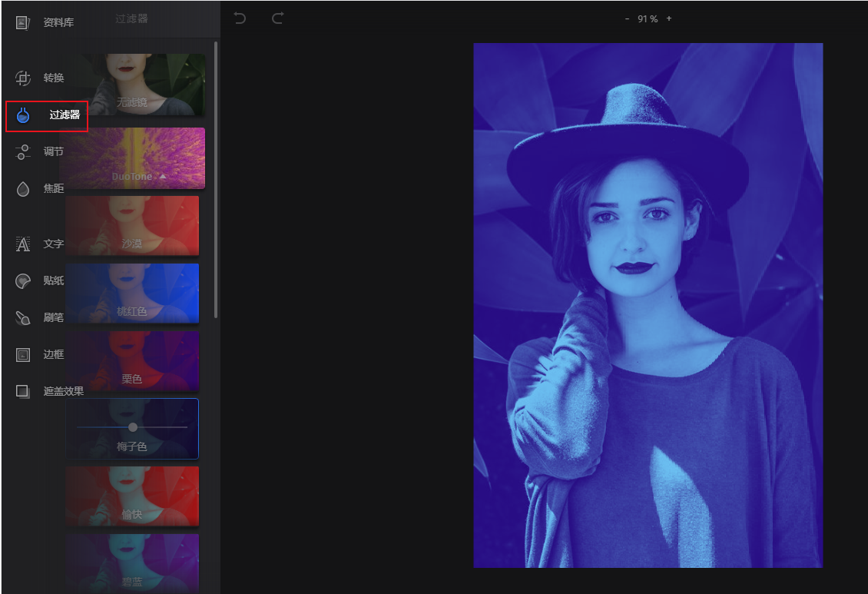Open the 调节 adjustment sliders icon
Screen dimensions: 868x594
click(x=23, y=151)
